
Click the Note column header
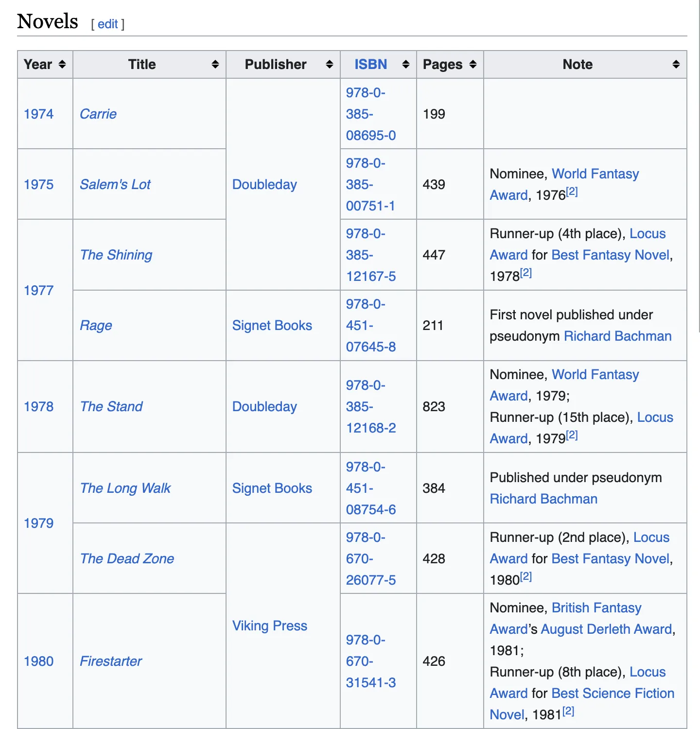click(585, 64)
